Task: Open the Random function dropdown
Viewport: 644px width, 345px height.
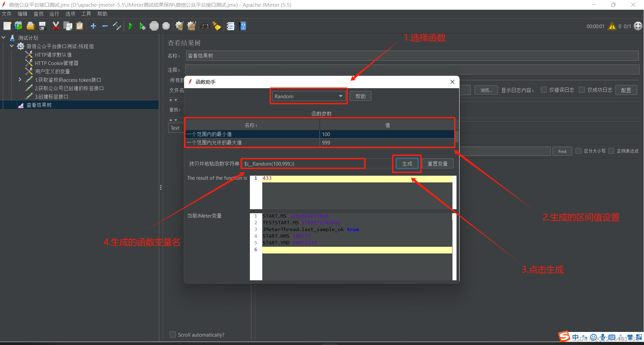Action: point(308,96)
